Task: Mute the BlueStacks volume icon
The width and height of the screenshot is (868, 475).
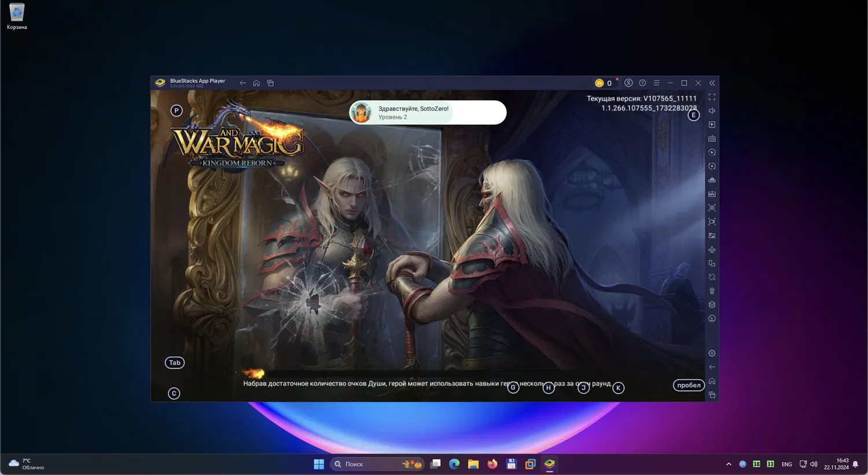Action: pos(712,111)
